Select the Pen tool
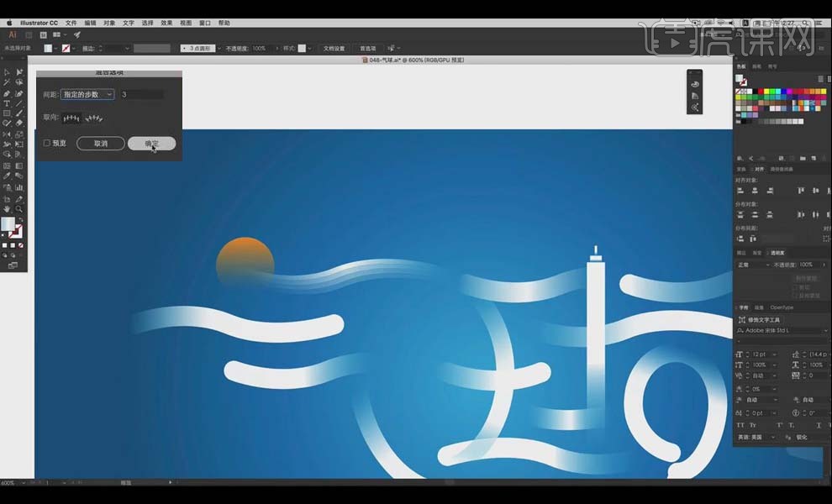832x504 pixels. pyautogui.click(x=7, y=93)
